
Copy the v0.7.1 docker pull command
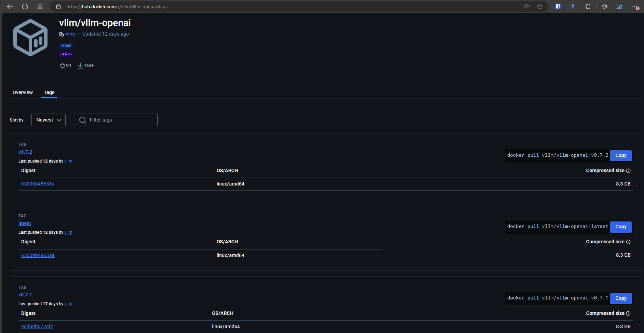pyautogui.click(x=621, y=298)
